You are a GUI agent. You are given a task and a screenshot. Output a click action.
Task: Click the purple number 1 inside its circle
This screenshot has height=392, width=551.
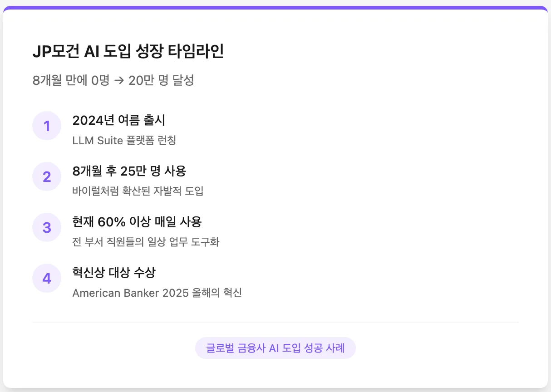tap(47, 126)
